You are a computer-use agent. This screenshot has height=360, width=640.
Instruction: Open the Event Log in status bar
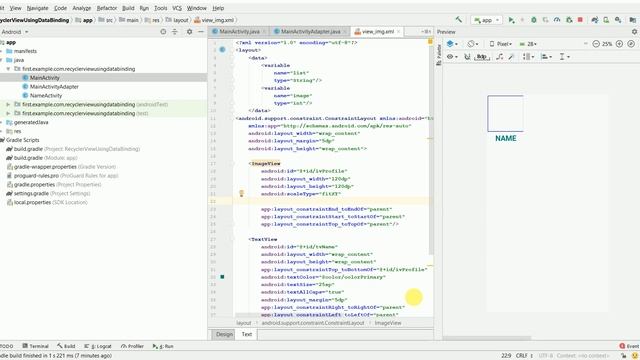pos(629,346)
